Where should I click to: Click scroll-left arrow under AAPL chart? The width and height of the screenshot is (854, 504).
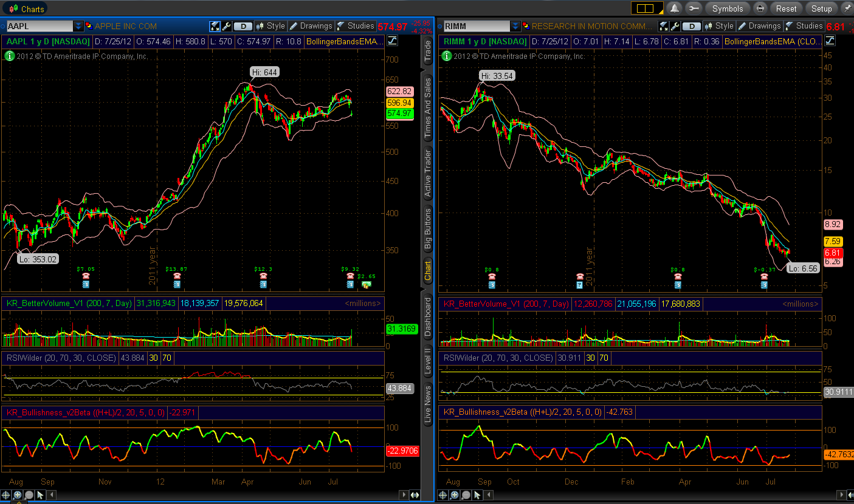[53, 495]
